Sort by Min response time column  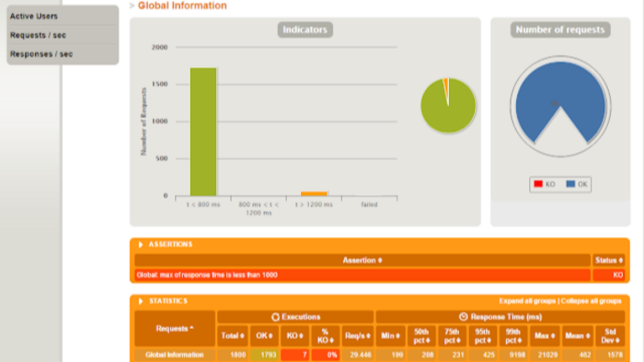(x=390, y=335)
